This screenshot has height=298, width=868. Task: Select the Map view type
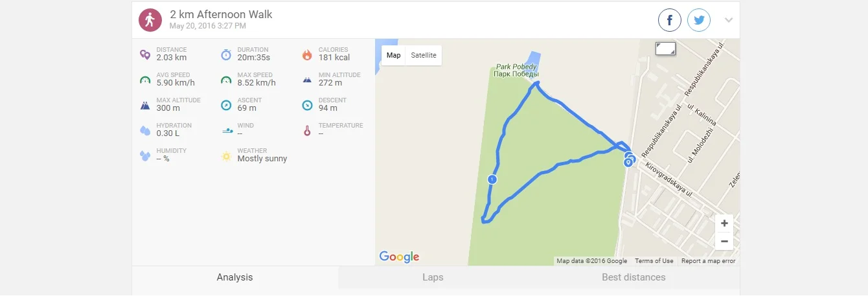pos(394,55)
